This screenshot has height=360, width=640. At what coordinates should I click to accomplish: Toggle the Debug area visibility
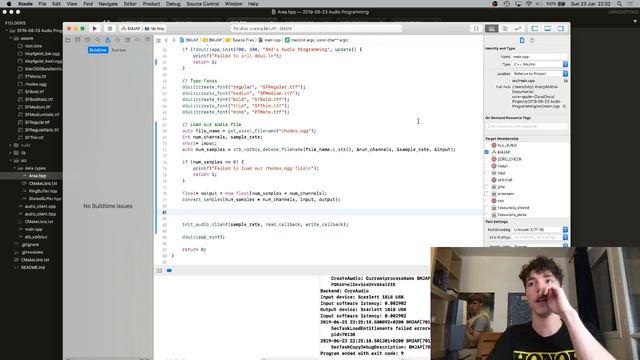pyautogui.click(x=548, y=29)
